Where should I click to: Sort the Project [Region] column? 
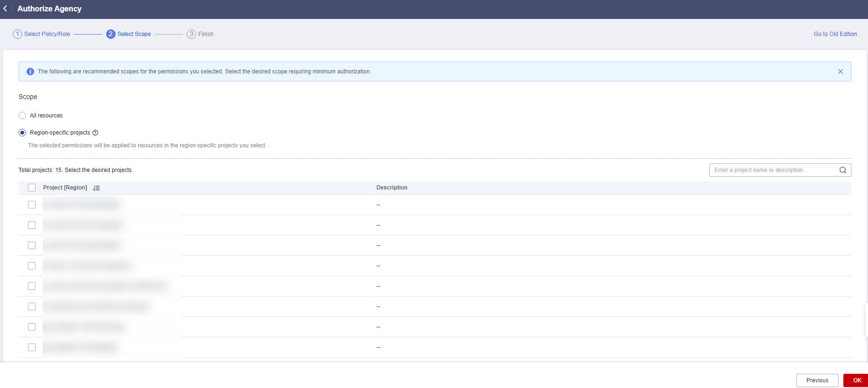(x=96, y=188)
